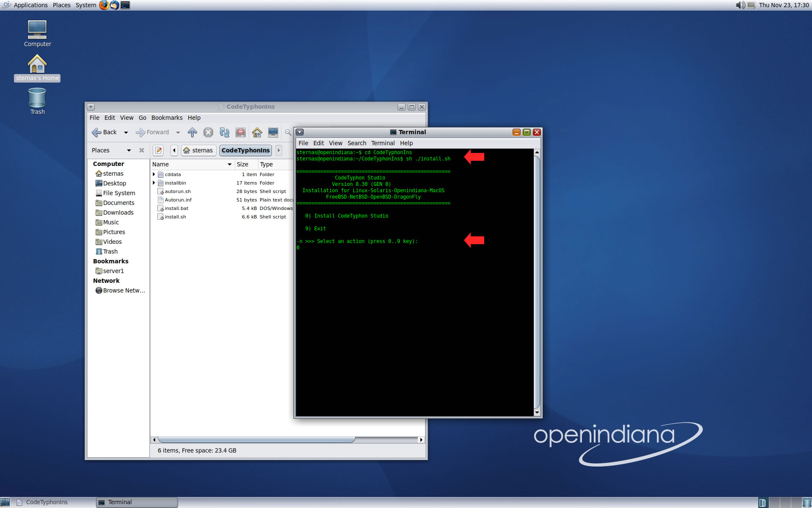The image size is (812, 508).
Task: Click the show desktop icon in bottom panel
Action: 5,502
